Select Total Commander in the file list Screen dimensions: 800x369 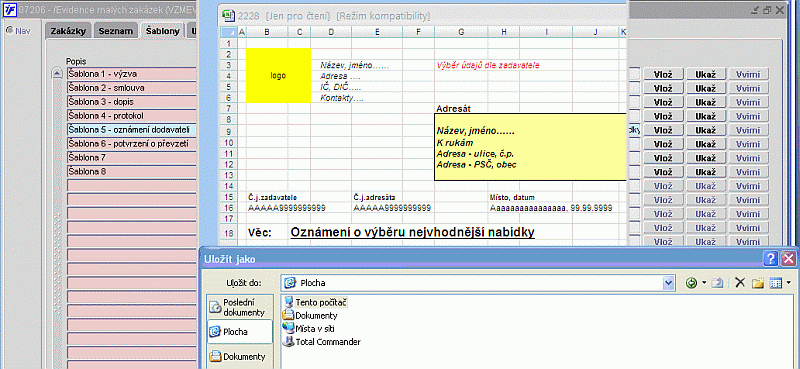(322, 342)
